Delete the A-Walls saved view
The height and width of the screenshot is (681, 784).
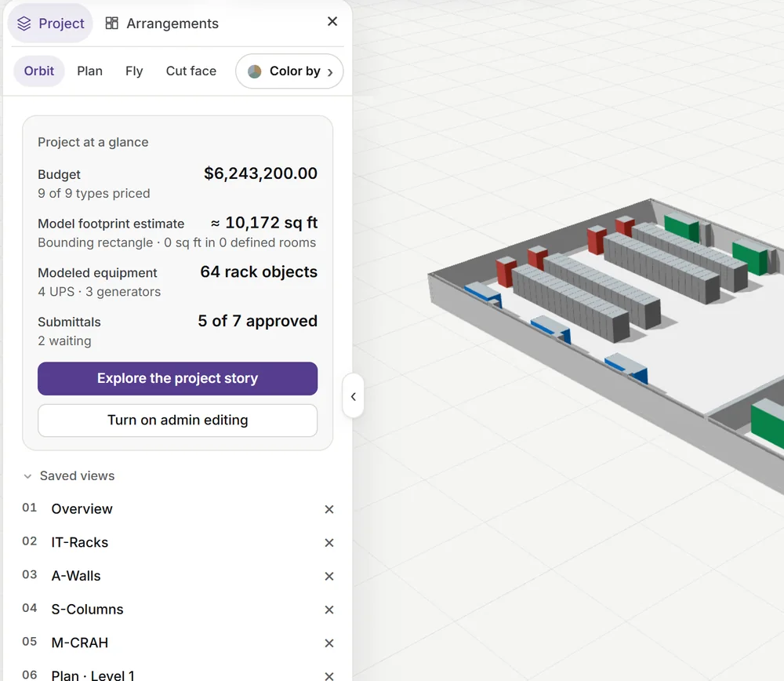[329, 577]
